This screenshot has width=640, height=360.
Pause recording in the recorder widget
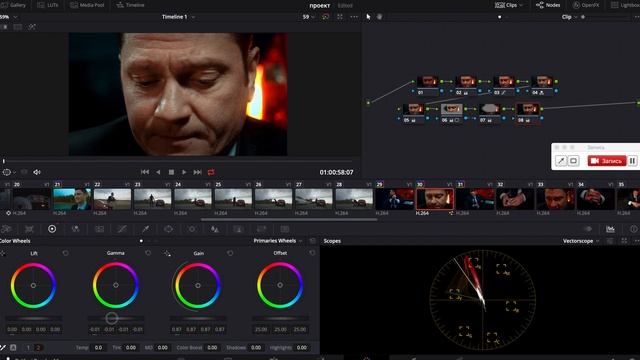(x=632, y=161)
